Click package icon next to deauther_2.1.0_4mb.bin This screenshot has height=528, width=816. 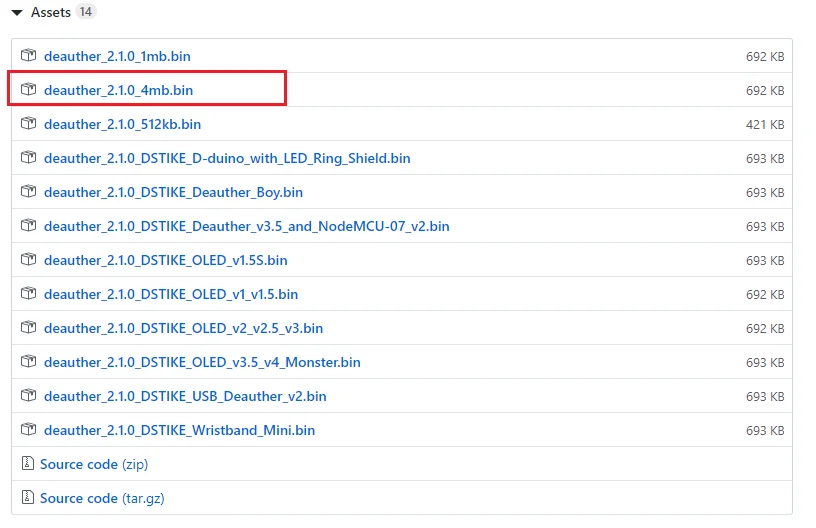pos(29,89)
